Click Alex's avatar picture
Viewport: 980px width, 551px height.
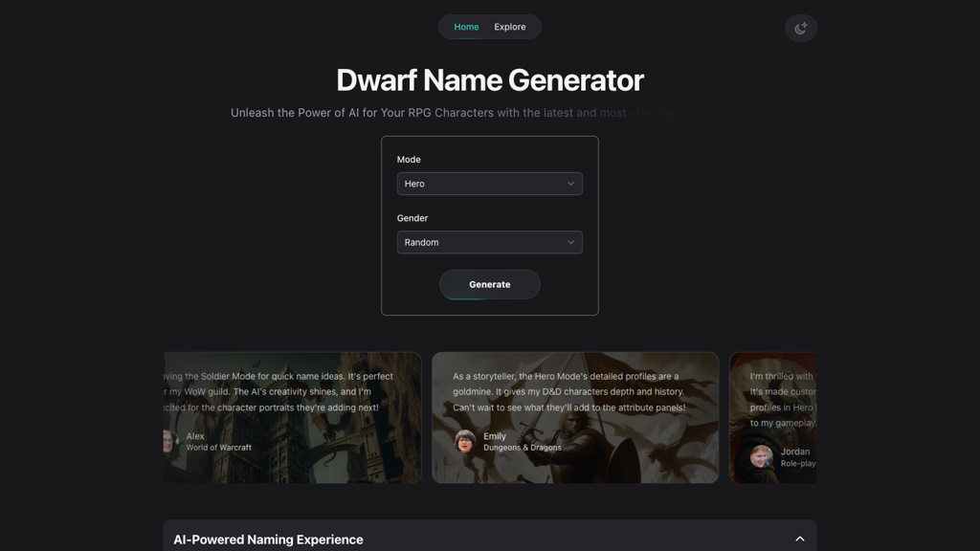coord(169,441)
